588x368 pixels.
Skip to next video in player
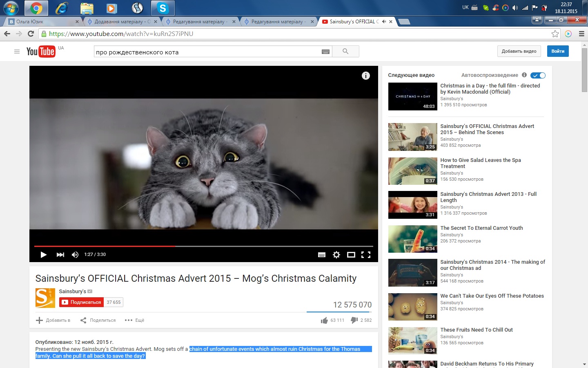tap(60, 255)
